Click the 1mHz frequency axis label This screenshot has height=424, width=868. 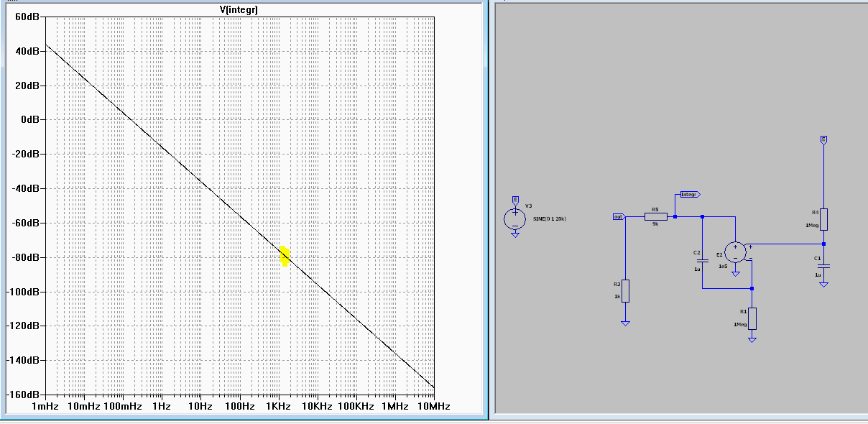[x=45, y=406]
